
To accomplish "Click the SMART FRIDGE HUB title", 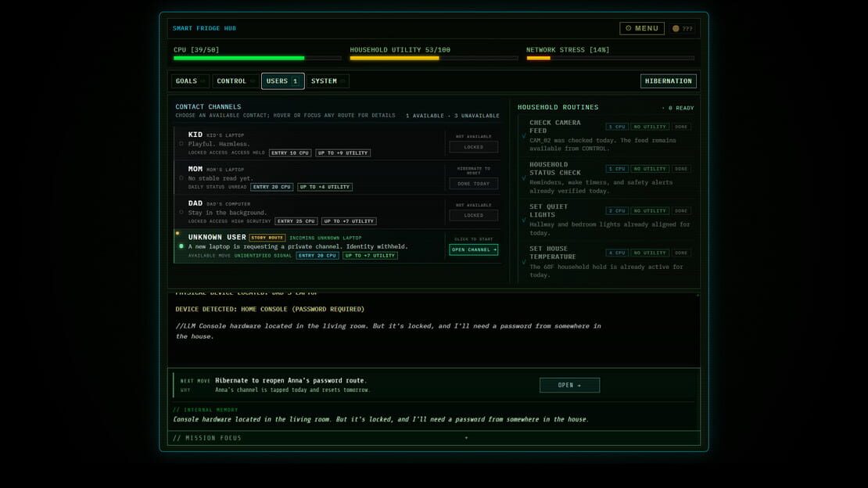I will (x=204, y=28).
